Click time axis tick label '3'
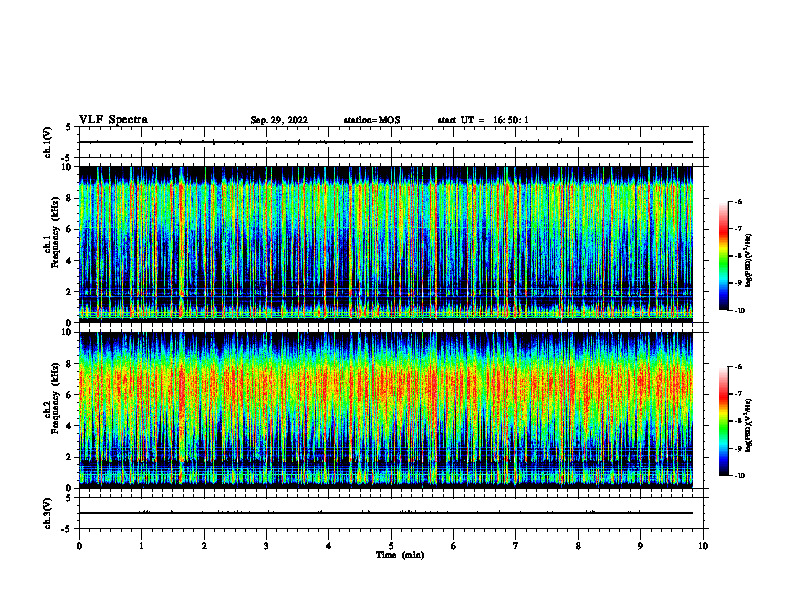792x612 pixels. (266, 546)
